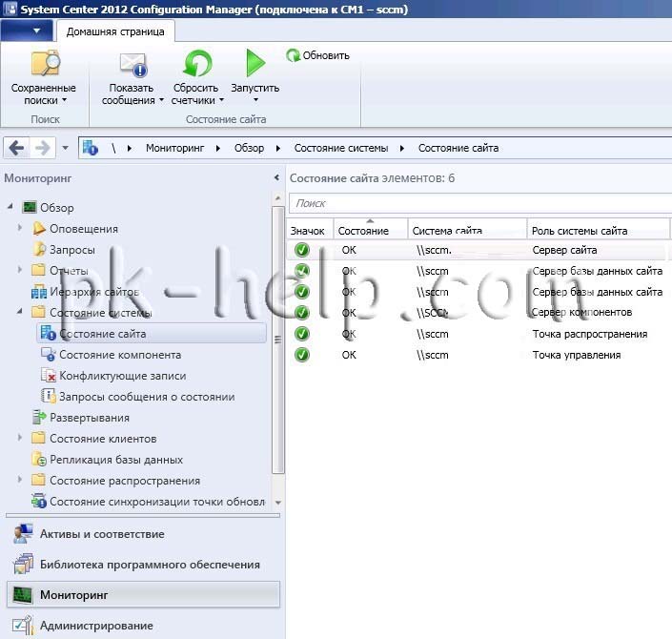Click the navigation tree scrollbar thumb
Screen dimensions: 672x639
[x=278, y=340]
